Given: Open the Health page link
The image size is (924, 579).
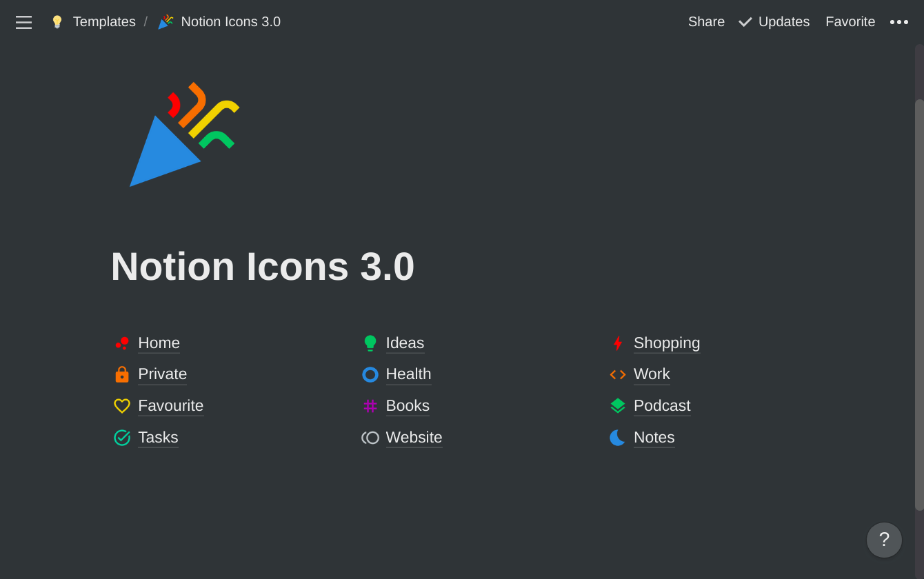Looking at the screenshot, I should 408,374.
